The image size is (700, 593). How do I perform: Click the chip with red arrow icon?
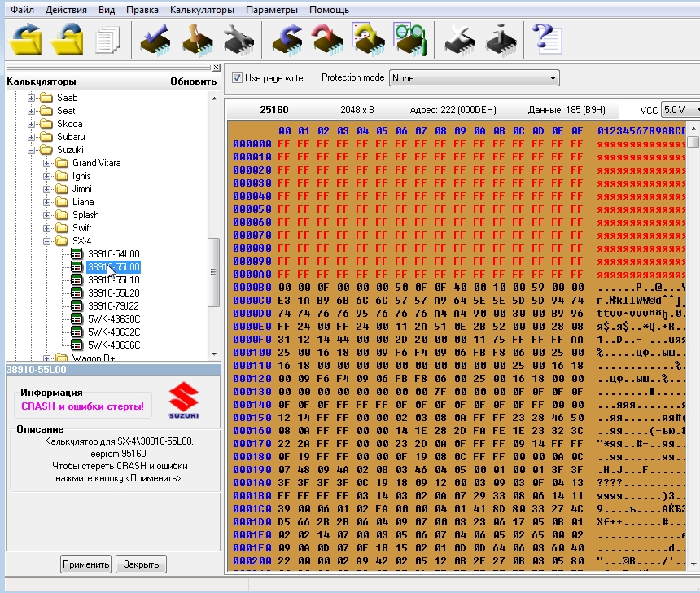coord(328,40)
